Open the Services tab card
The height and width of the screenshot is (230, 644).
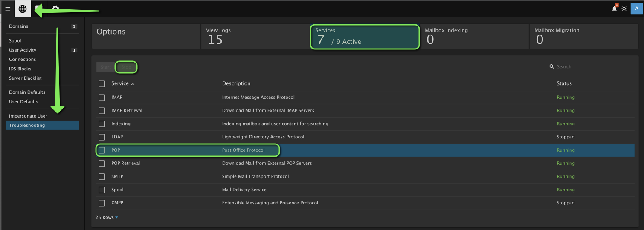click(364, 37)
